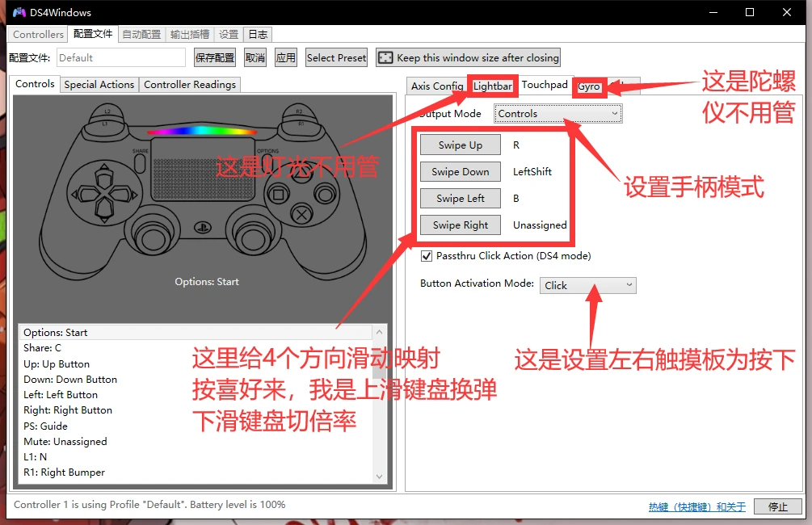Screen dimensions: 812x525
Task: Click the Swipe Up button
Action: (x=461, y=145)
